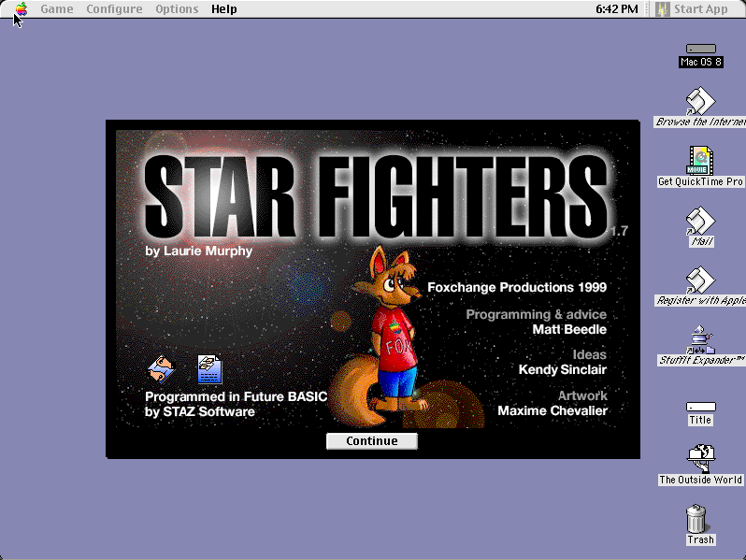Click the STAR FIGHTERS title logo
Image resolution: width=746 pixels, height=560 pixels.
coord(376,196)
